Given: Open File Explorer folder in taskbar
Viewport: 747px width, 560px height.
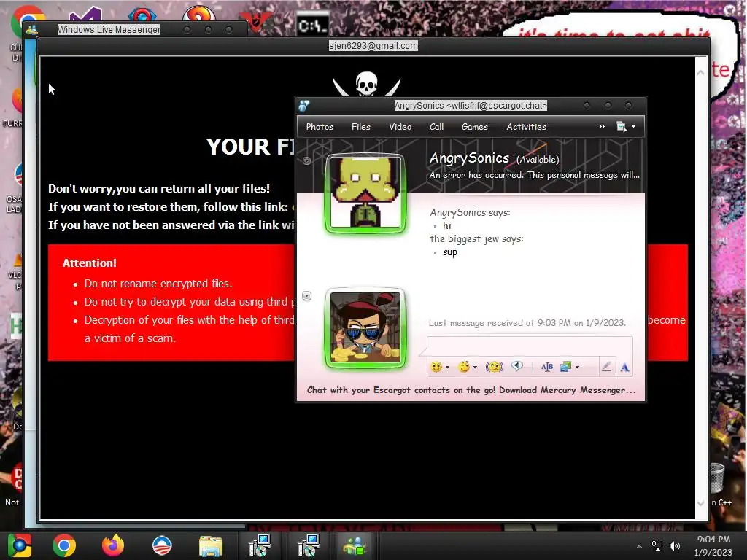Looking at the screenshot, I should click(x=211, y=545).
